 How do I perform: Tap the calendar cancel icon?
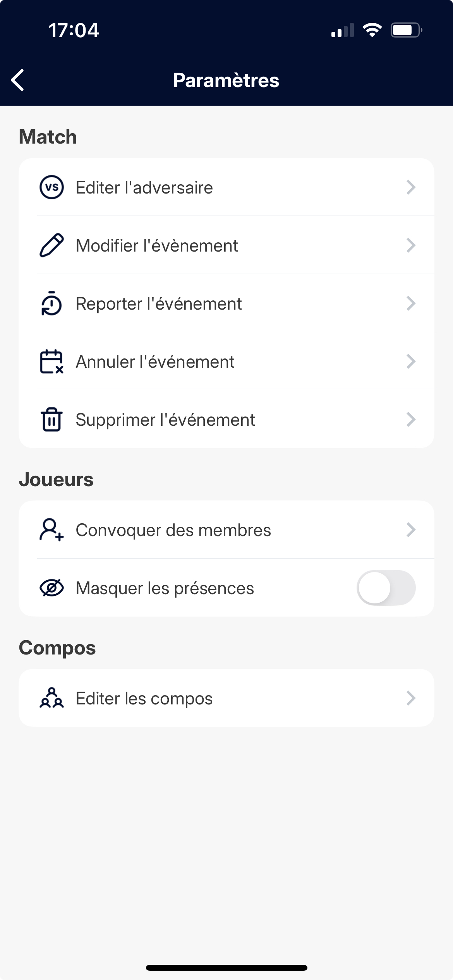point(51,362)
